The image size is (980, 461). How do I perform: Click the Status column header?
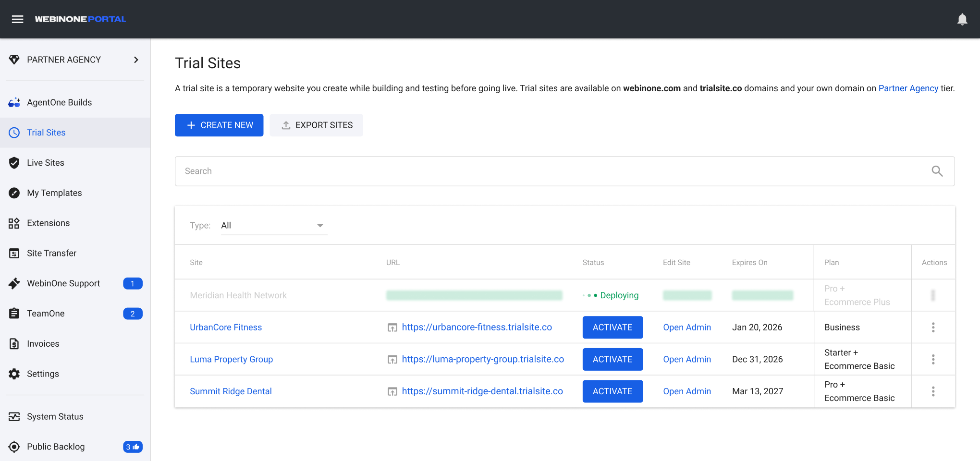tap(593, 263)
